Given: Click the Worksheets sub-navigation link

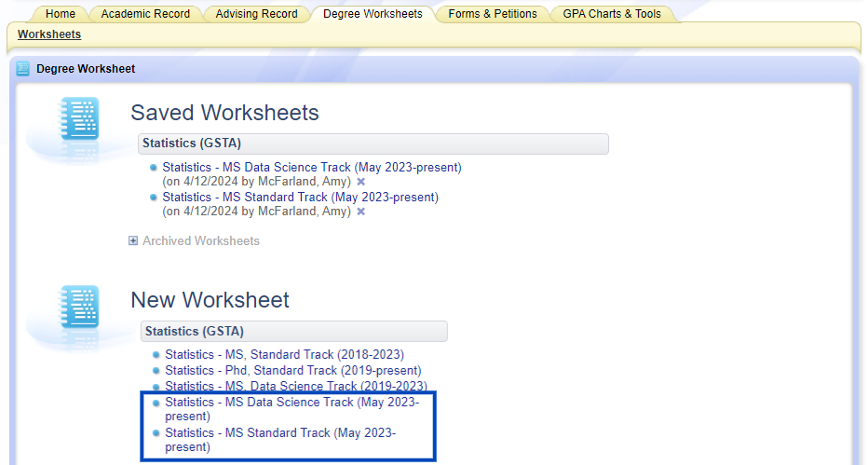Looking at the screenshot, I should point(49,34).
